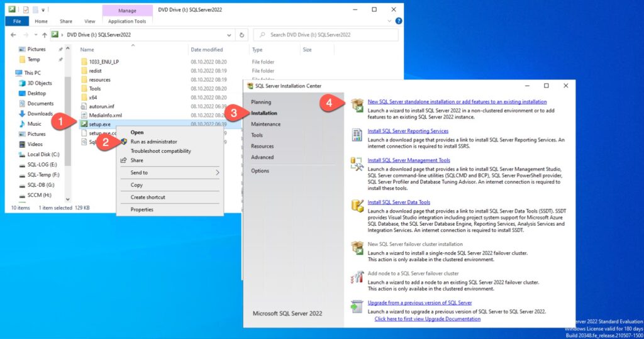644x339 pixels.
Task: Sort files by the Date modified column
Action: (x=207, y=50)
